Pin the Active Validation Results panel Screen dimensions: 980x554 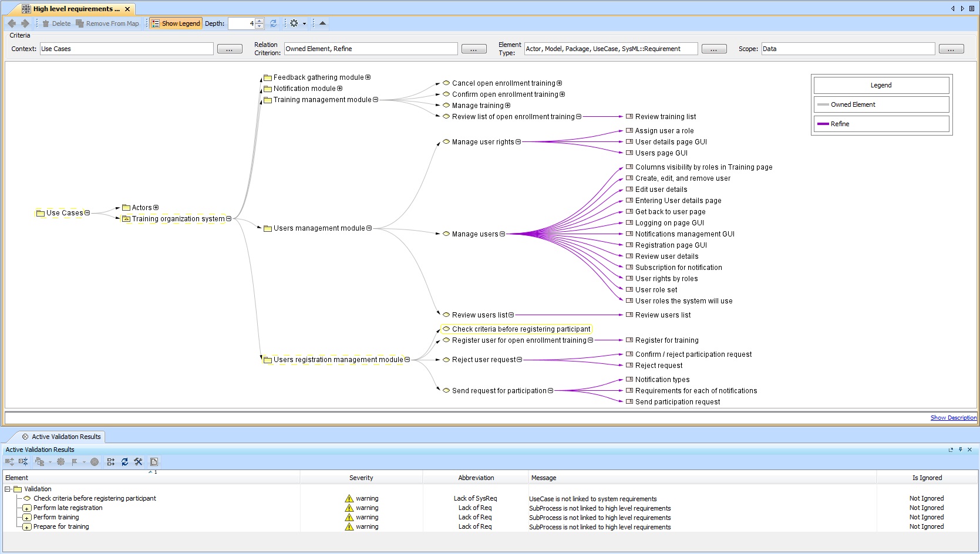coord(960,450)
